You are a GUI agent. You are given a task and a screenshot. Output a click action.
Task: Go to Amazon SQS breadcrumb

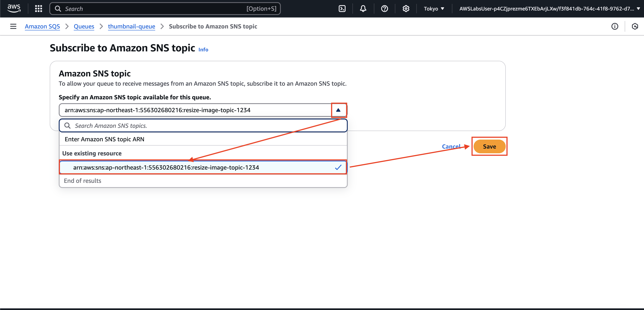[x=42, y=27]
